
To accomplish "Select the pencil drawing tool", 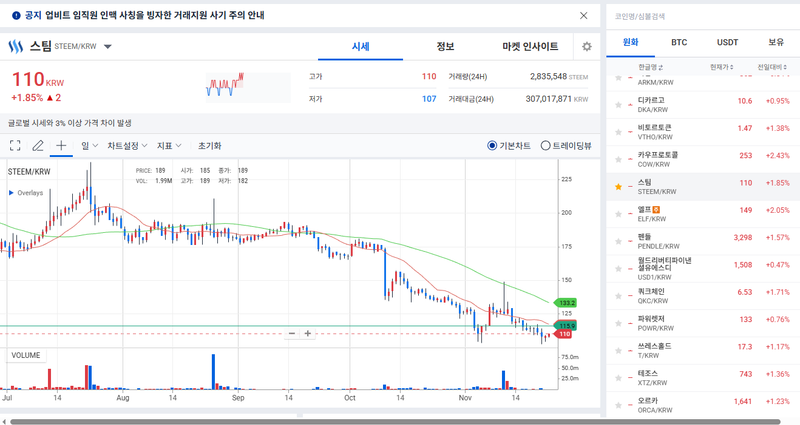I will [x=38, y=145].
